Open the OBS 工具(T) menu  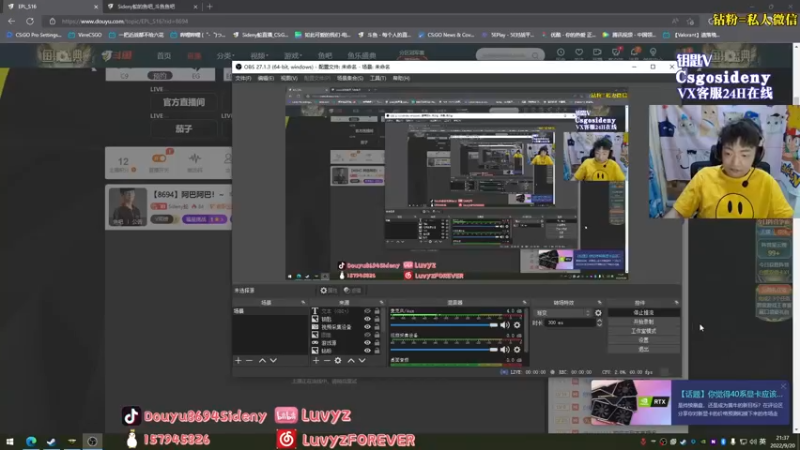pos(378,78)
